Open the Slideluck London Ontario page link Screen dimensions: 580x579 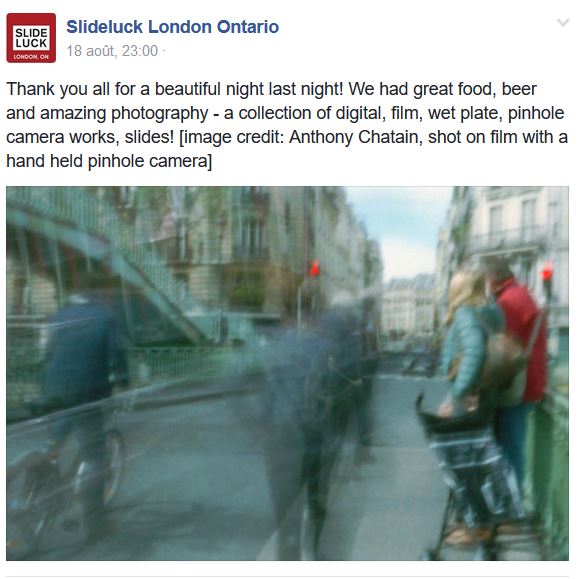172,27
